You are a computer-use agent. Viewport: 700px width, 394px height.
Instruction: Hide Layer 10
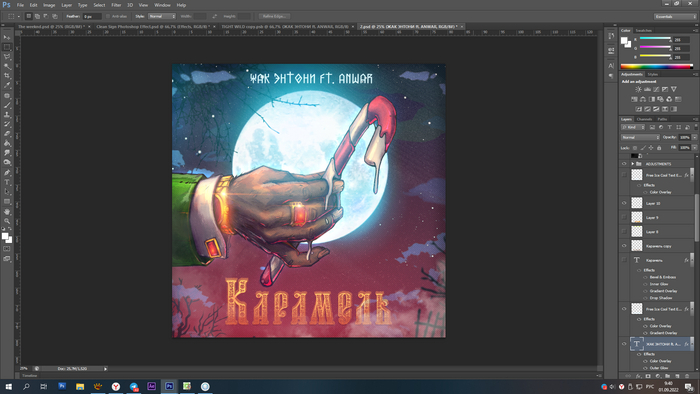click(624, 203)
